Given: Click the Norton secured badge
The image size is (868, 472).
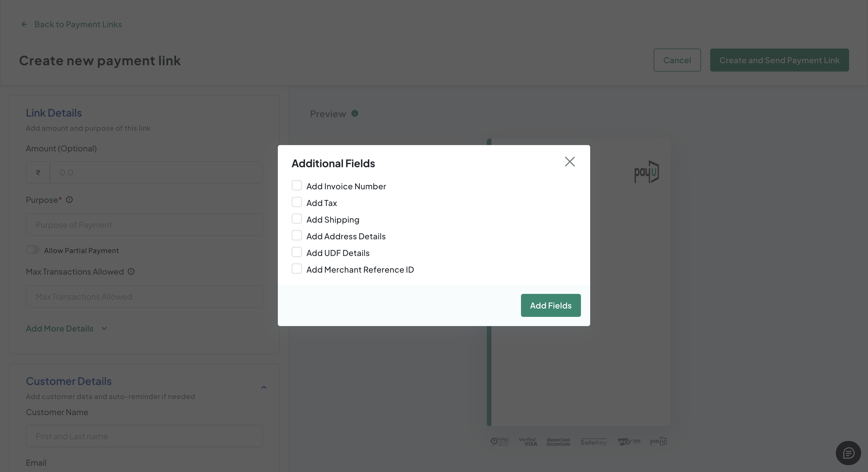Looking at the screenshot, I should point(500,441).
